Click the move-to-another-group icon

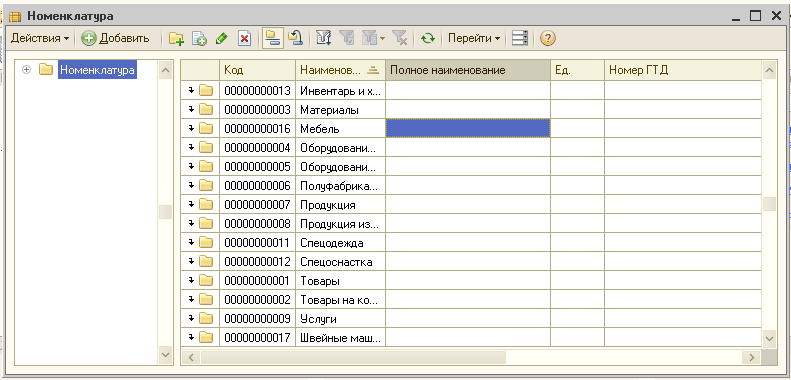coord(295,39)
